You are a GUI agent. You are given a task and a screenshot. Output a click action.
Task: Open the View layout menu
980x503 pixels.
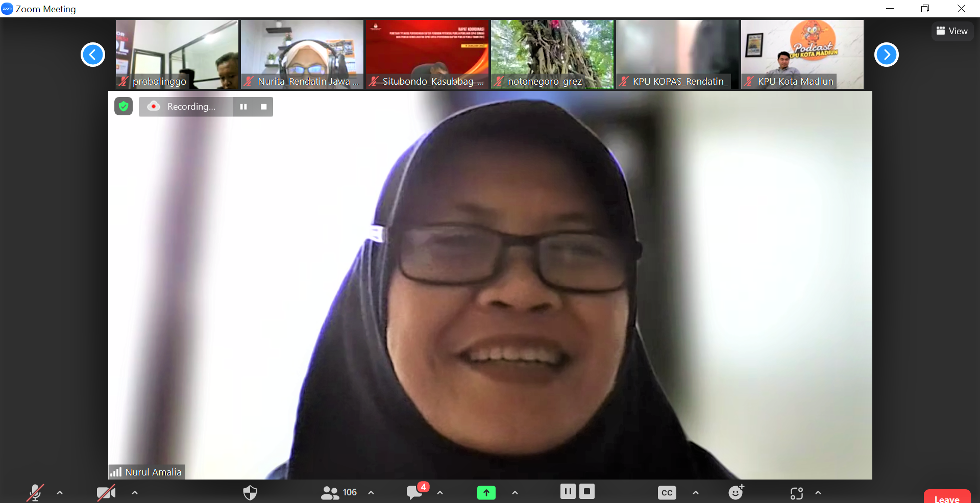pos(952,31)
